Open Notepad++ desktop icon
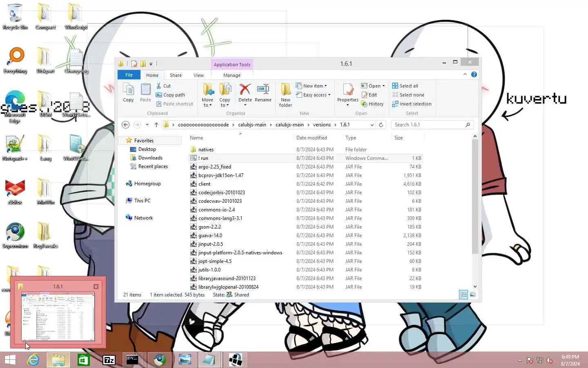This screenshot has width=588, height=368. [15, 148]
